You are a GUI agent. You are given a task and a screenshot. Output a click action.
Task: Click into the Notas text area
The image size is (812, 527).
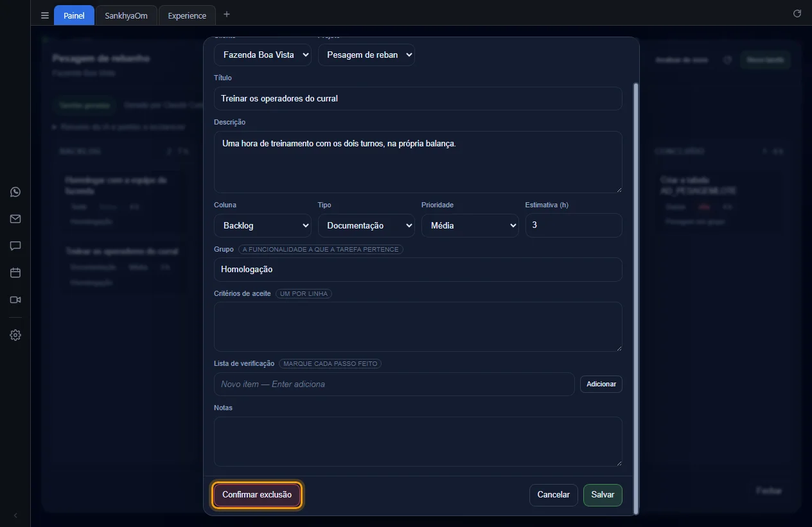[x=418, y=442]
